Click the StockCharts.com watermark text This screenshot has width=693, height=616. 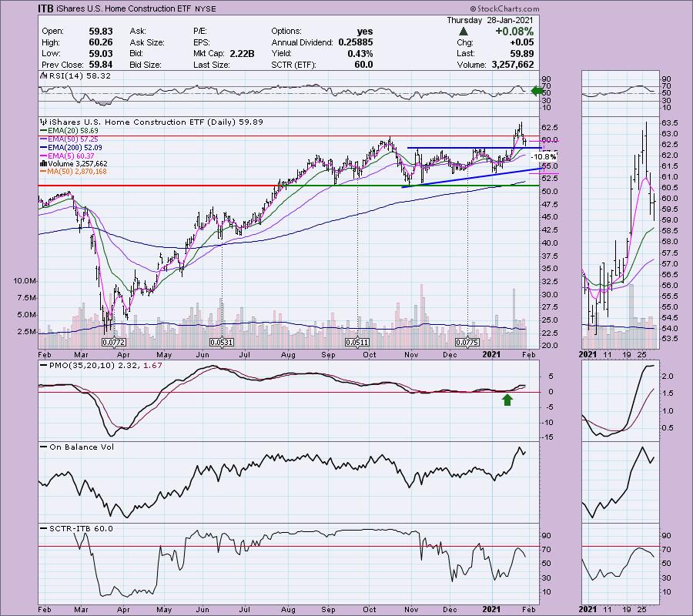tap(504, 8)
